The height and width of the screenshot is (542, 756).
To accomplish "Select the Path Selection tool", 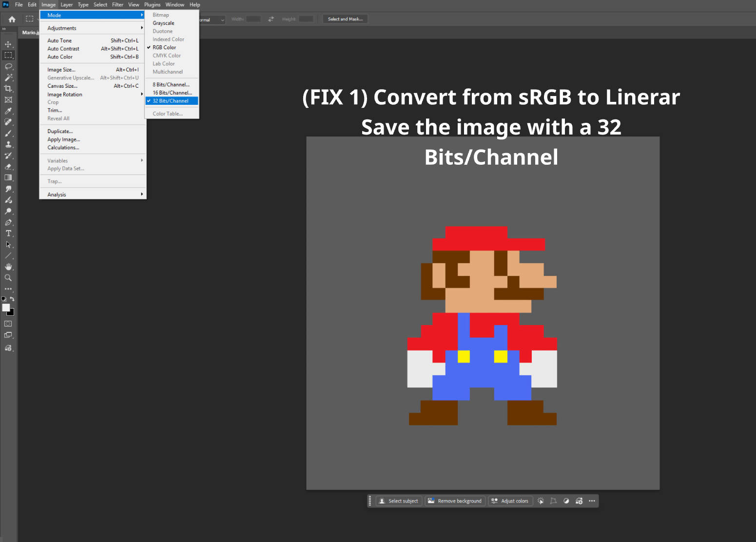I will point(8,245).
